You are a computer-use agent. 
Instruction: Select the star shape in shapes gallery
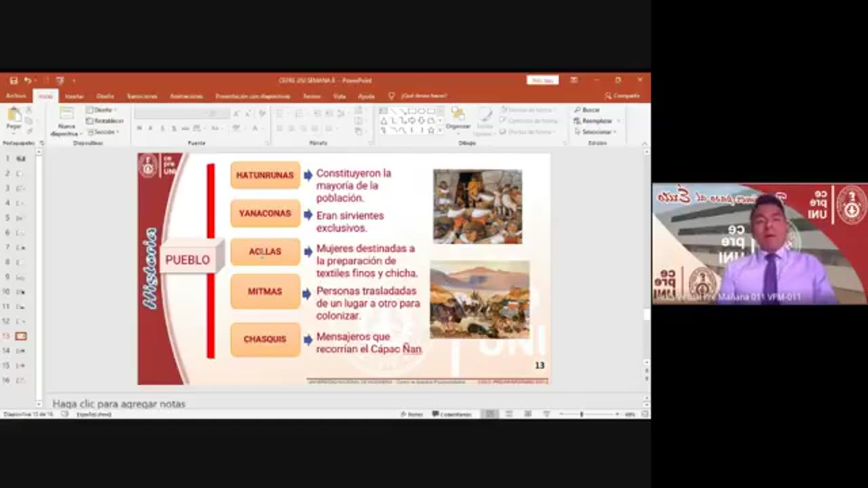[x=431, y=129]
